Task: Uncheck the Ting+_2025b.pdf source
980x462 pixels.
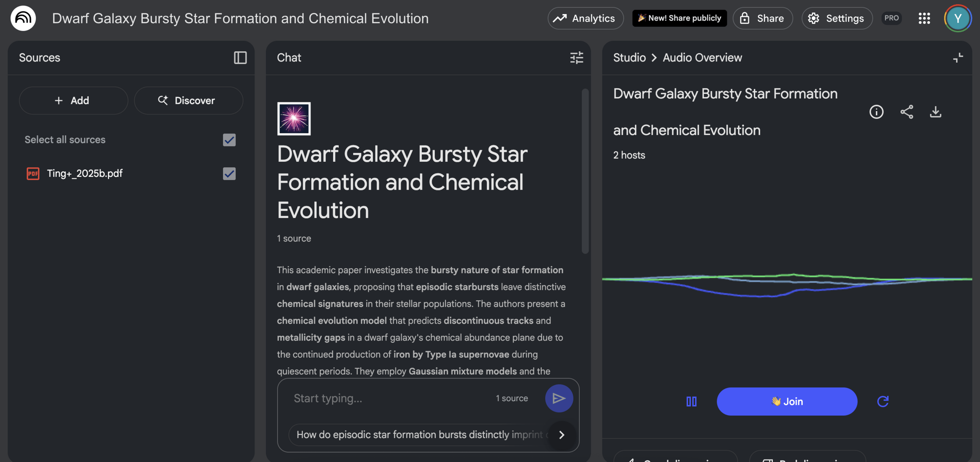Action: coord(229,174)
